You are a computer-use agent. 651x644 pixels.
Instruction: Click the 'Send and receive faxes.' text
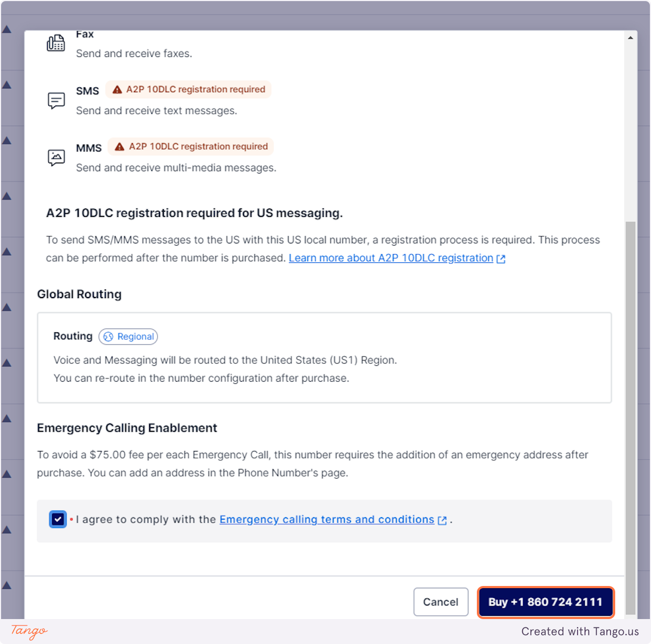pos(134,54)
